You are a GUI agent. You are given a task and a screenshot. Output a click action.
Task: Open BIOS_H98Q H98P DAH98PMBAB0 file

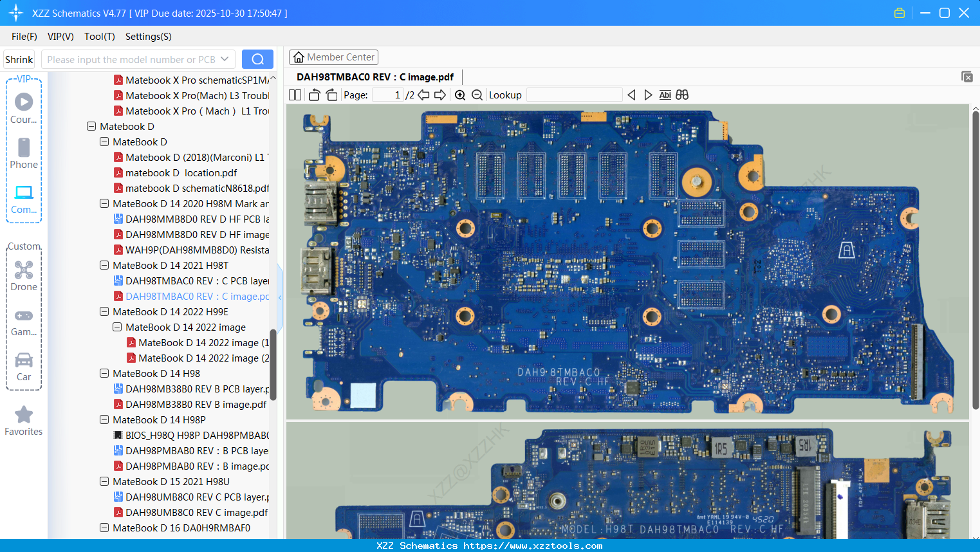(x=192, y=436)
